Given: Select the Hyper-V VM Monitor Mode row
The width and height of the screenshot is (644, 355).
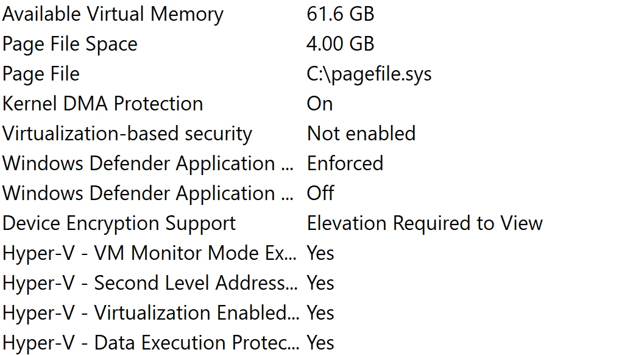Looking at the screenshot, I should (149, 253).
